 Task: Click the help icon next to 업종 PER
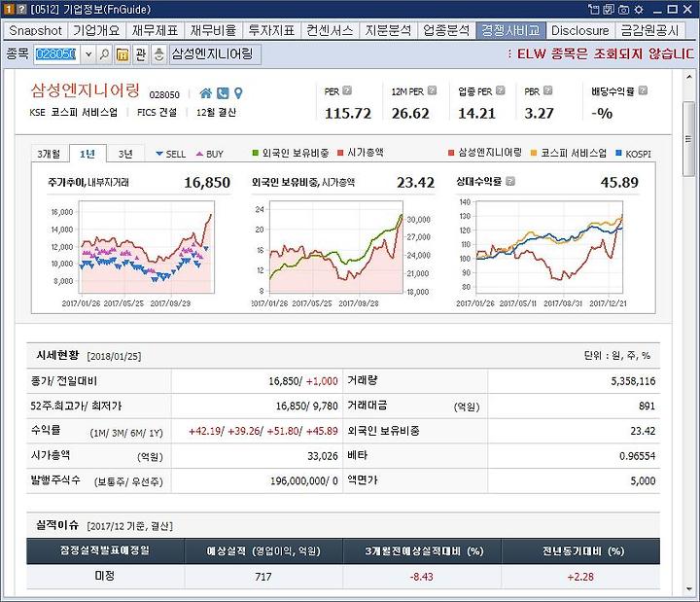500,90
